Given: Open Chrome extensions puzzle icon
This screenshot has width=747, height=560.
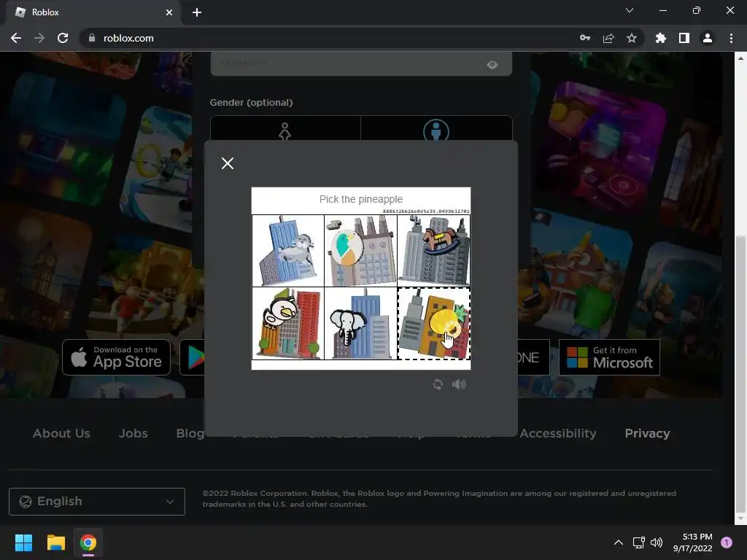Looking at the screenshot, I should (661, 38).
